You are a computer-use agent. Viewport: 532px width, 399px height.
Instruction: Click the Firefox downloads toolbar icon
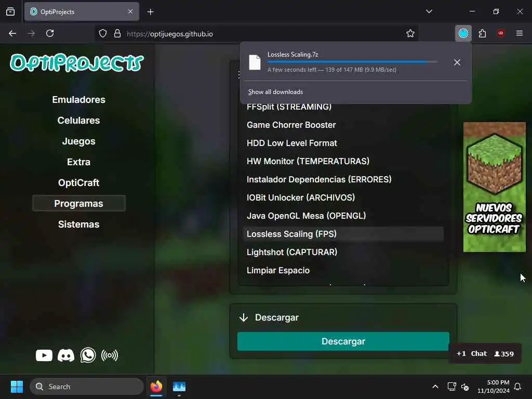pyautogui.click(x=463, y=33)
